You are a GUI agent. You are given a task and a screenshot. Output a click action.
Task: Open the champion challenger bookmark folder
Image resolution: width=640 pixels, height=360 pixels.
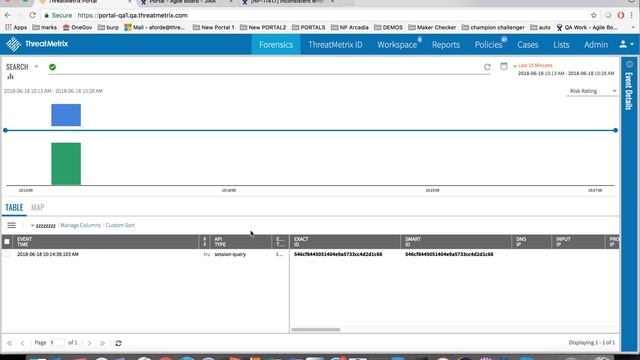[x=493, y=27]
